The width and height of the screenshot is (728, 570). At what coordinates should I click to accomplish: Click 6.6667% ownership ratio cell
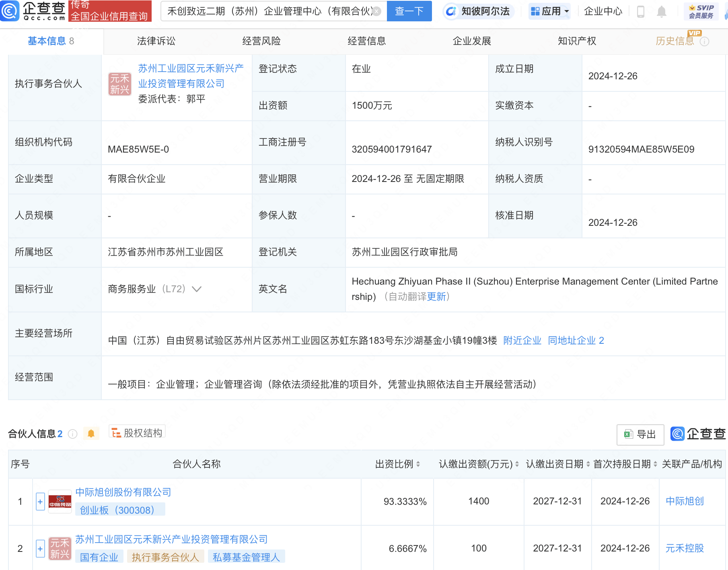(x=407, y=549)
